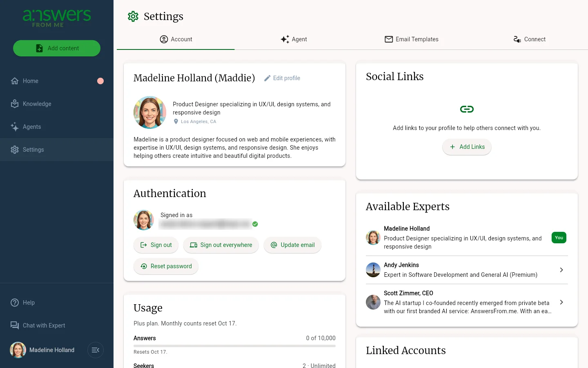This screenshot has width=588, height=368.
Task: Open Home in the sidebar
Action: [57, 81]
